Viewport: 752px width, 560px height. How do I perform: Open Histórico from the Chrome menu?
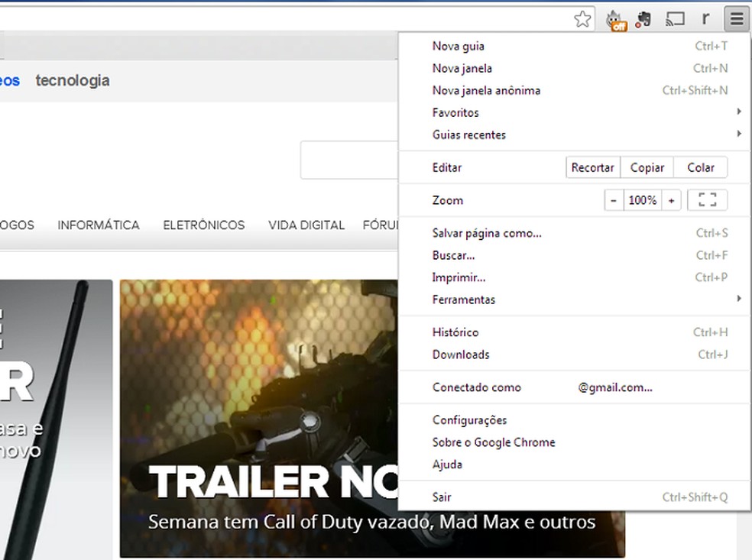(x=455, y=332)
